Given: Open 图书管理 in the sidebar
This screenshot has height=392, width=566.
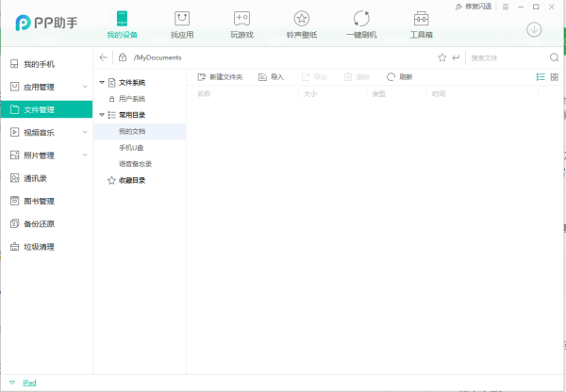Looking at the screenshot, I should point(46,201).
